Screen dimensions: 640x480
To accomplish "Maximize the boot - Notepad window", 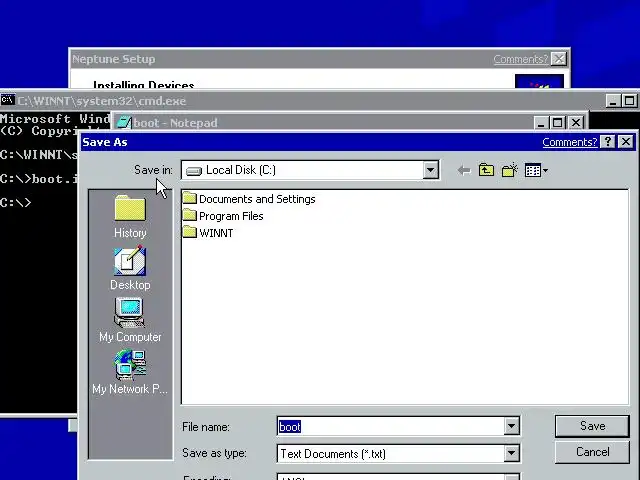I will [558, 123].
